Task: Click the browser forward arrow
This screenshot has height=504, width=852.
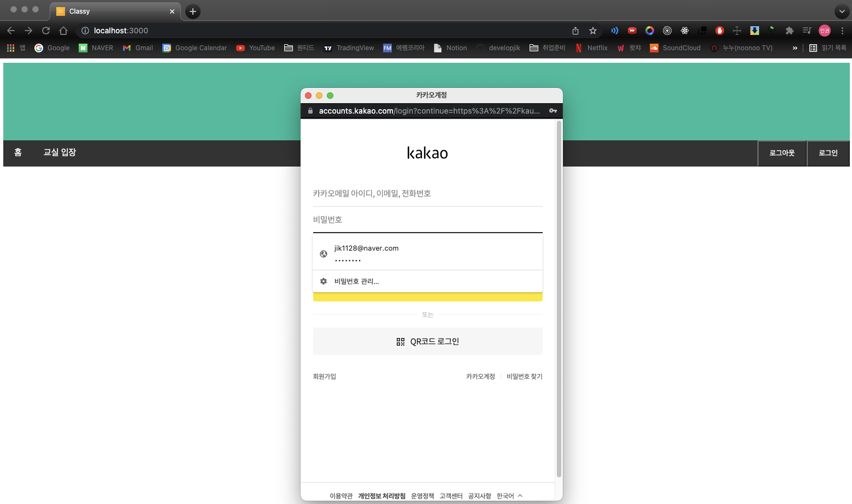Action: 28,31
